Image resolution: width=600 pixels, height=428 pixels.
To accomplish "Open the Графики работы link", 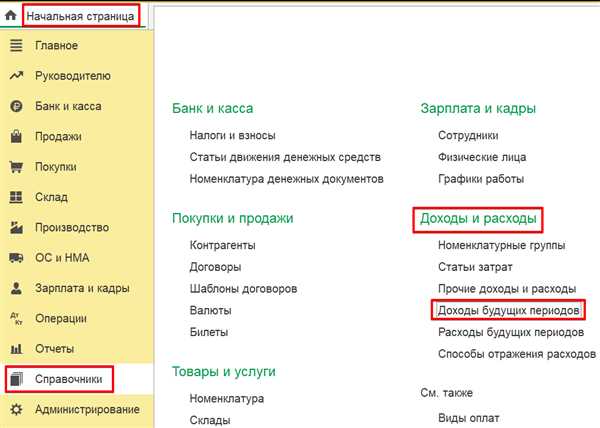I will (x=481, y=179).
